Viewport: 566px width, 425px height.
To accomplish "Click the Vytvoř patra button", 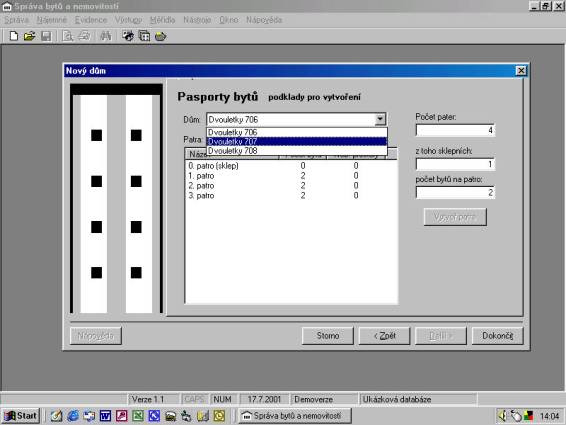I will pos(455,217).
